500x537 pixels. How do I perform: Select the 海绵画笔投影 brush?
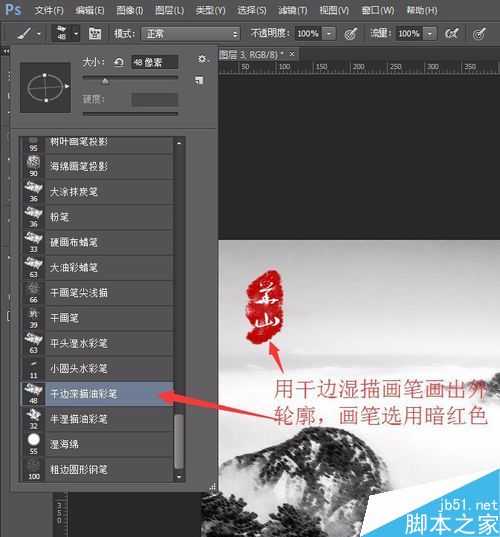click(x=97, y=166)
